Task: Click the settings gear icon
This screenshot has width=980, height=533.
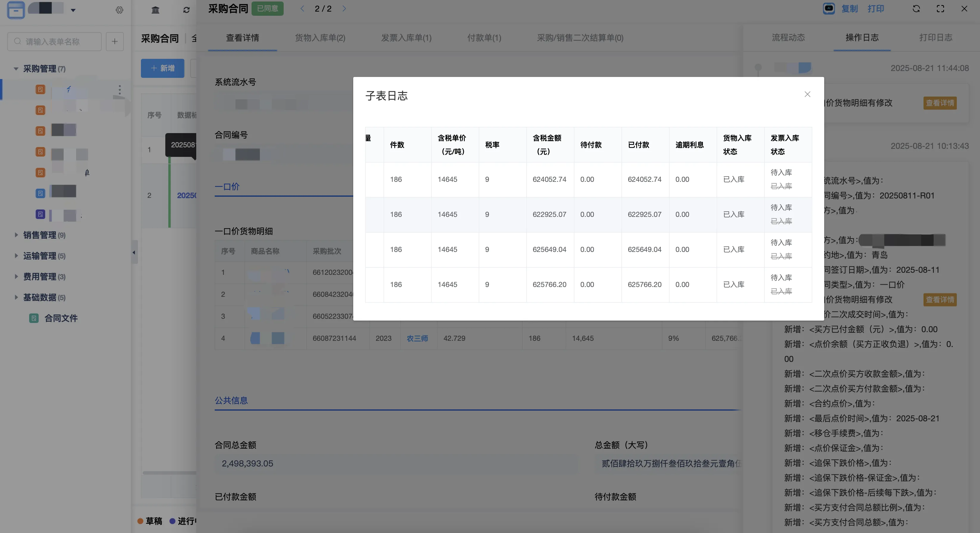Action: (120, 10)
